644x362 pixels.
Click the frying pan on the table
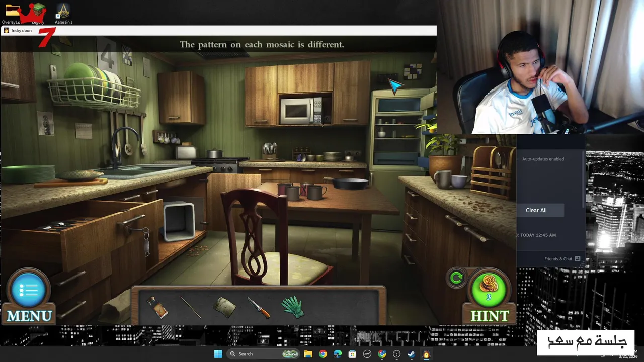(347, 183)
